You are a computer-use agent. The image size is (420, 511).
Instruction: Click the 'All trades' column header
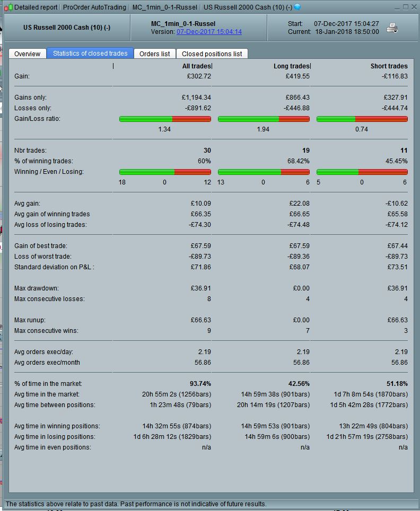click(197, 66)
